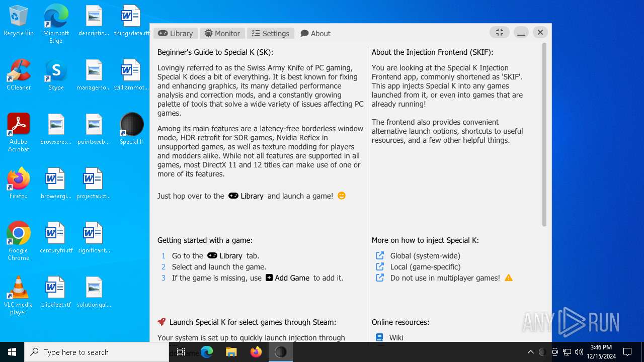Select browseres... image file on desktop

click(56, 130)
